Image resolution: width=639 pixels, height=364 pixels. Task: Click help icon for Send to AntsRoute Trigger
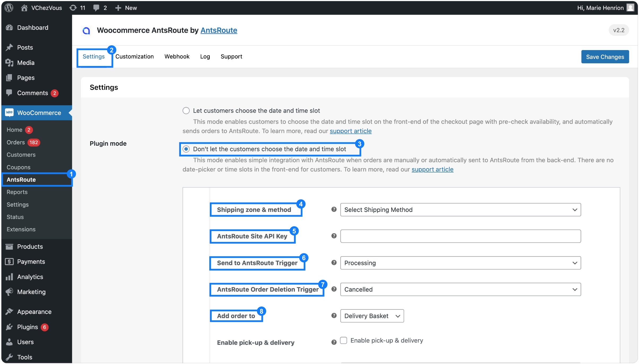pos(334,263)
